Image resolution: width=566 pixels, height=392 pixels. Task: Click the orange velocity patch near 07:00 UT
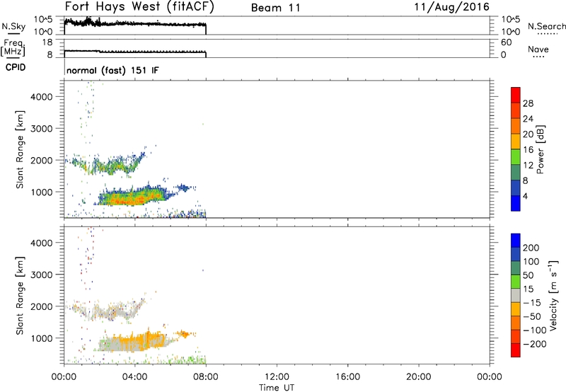185,334
